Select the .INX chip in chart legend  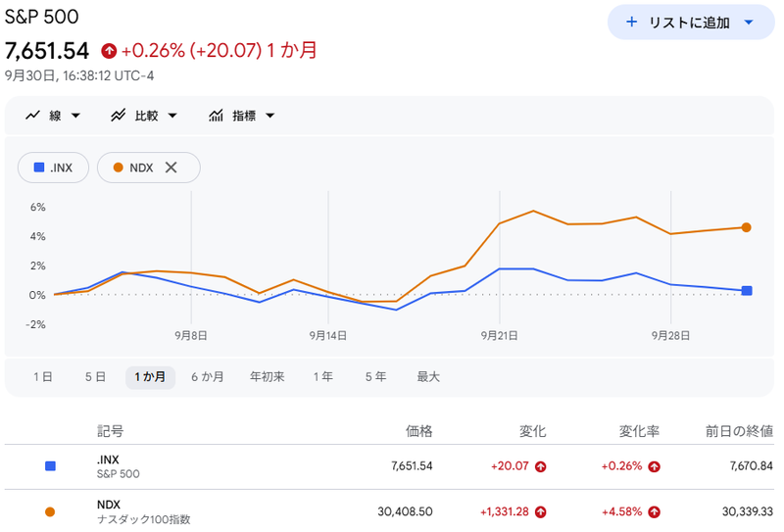54,168
